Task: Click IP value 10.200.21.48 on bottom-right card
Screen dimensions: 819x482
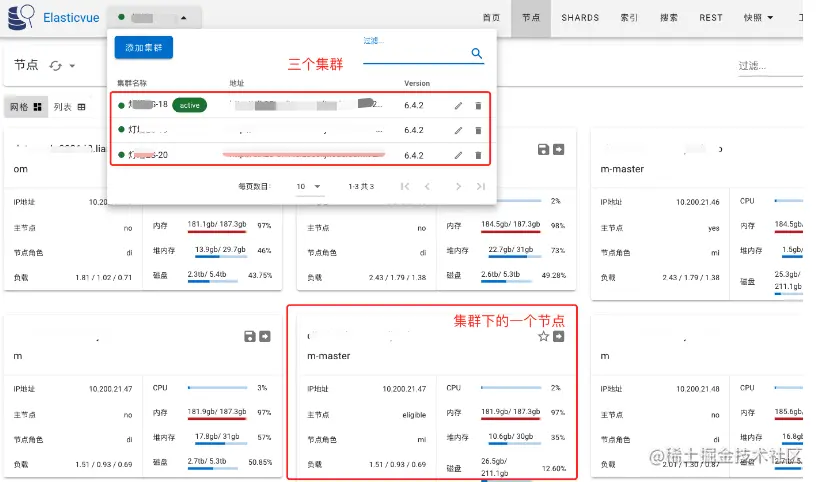Action: click(697, 389)
